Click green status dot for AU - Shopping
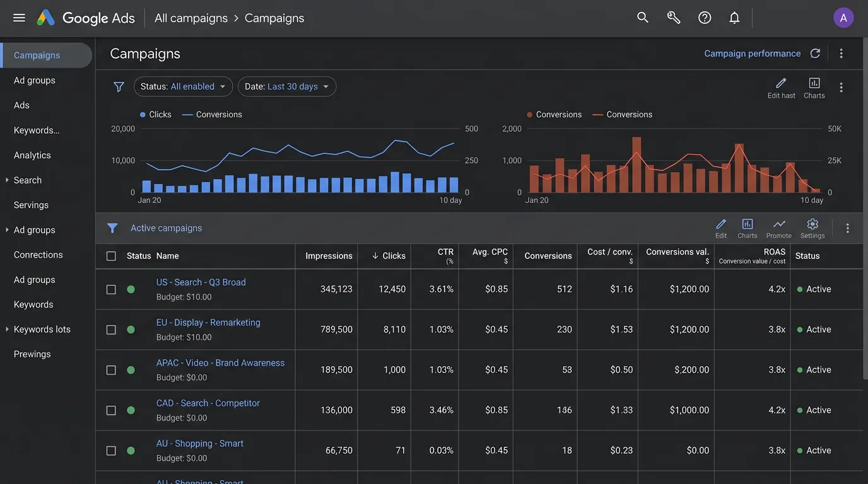Viewport: 868px width, 484px height. (x=131, y=451)
